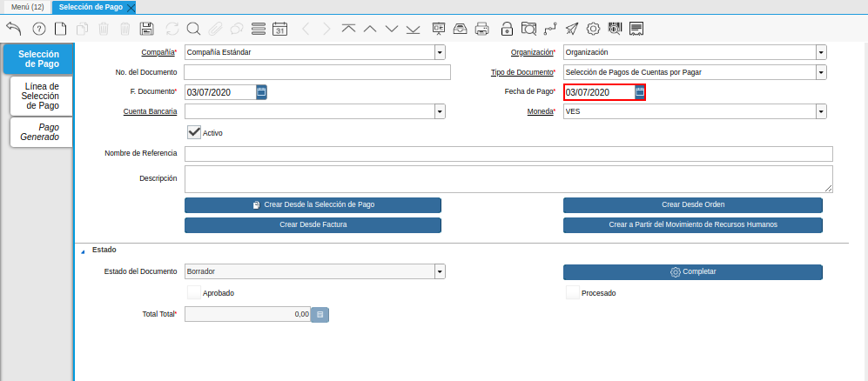Click the copy record icon
This screenshot has height=381, width=868.
[83, 28]
